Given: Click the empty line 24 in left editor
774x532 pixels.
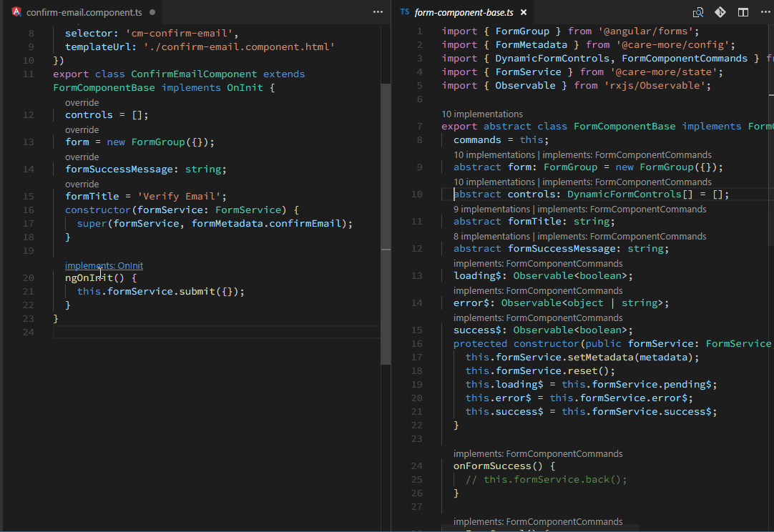Looking at the screenshot, I should click(216, 332).
